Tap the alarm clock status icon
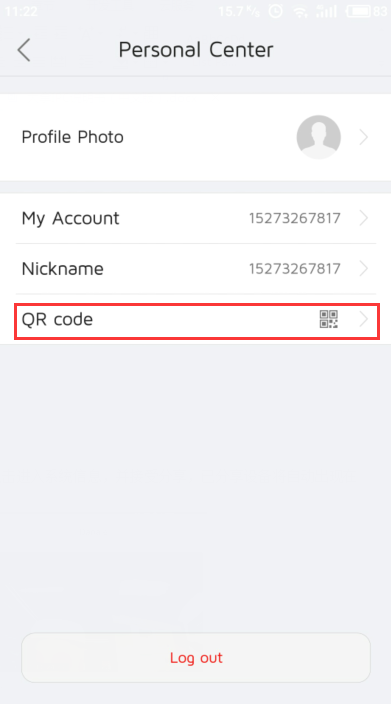Viewport: 391px width, 704px height. point(276,11)
